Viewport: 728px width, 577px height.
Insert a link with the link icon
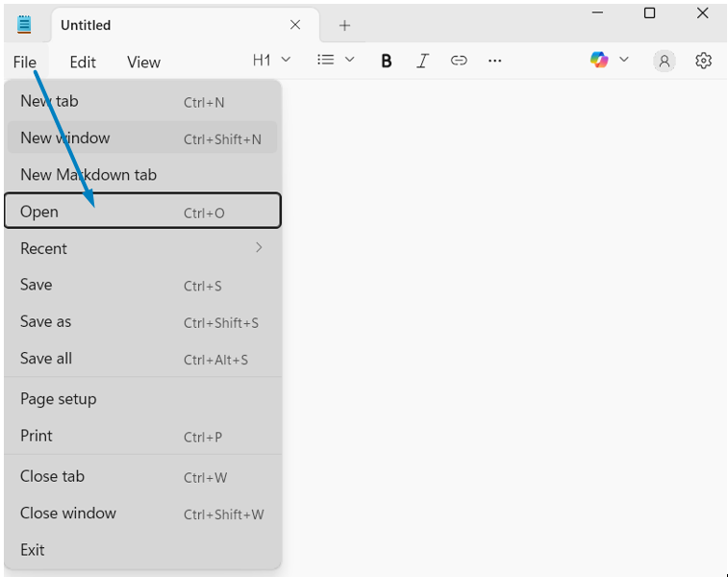tap(459, 61)
